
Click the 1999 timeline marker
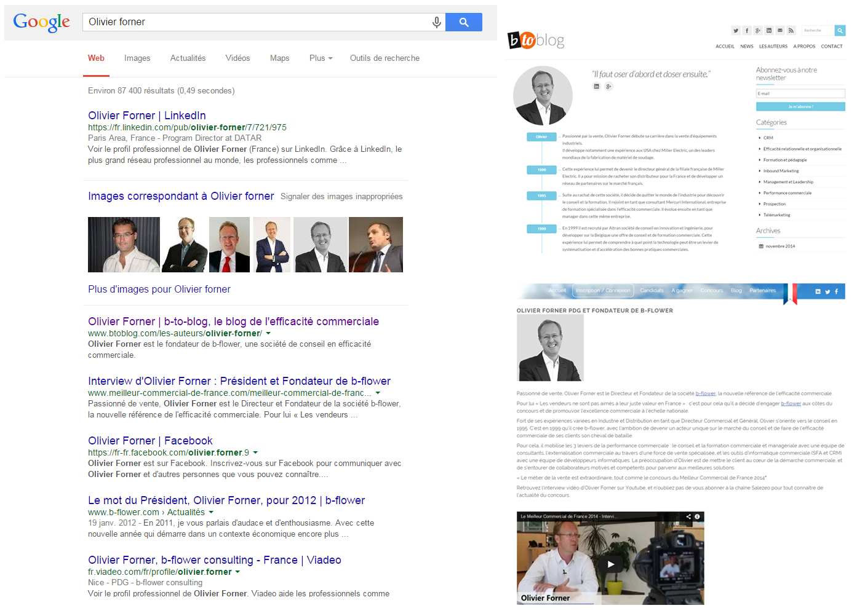(541, 229)
